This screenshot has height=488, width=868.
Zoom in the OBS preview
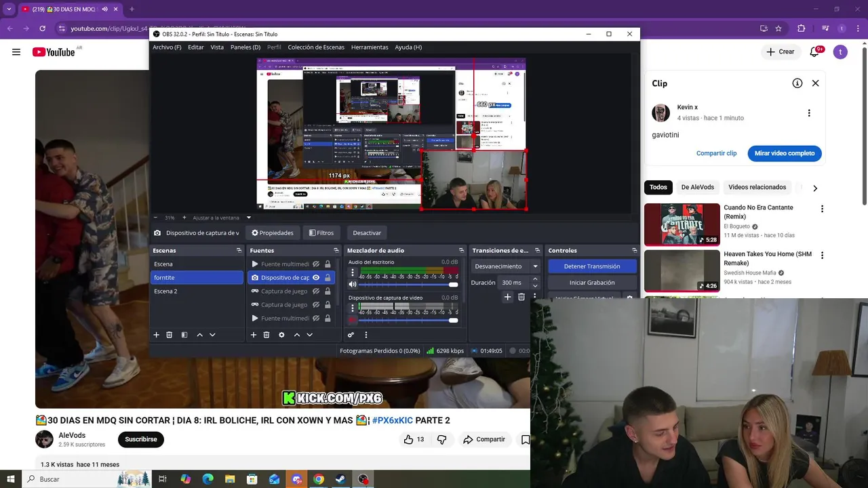tap(184, 218)
